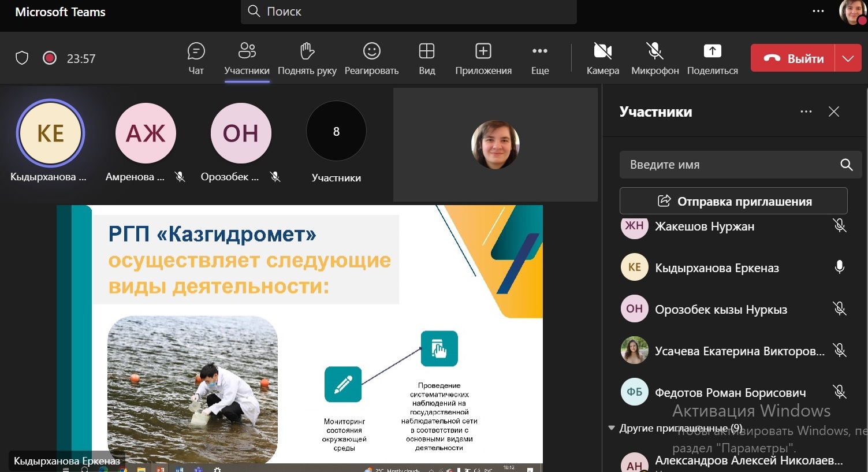Click the muted mic icon for Орозобек кызы Нуркыз
This screenshot has width=868, height=472.
[x=840, y=309]
